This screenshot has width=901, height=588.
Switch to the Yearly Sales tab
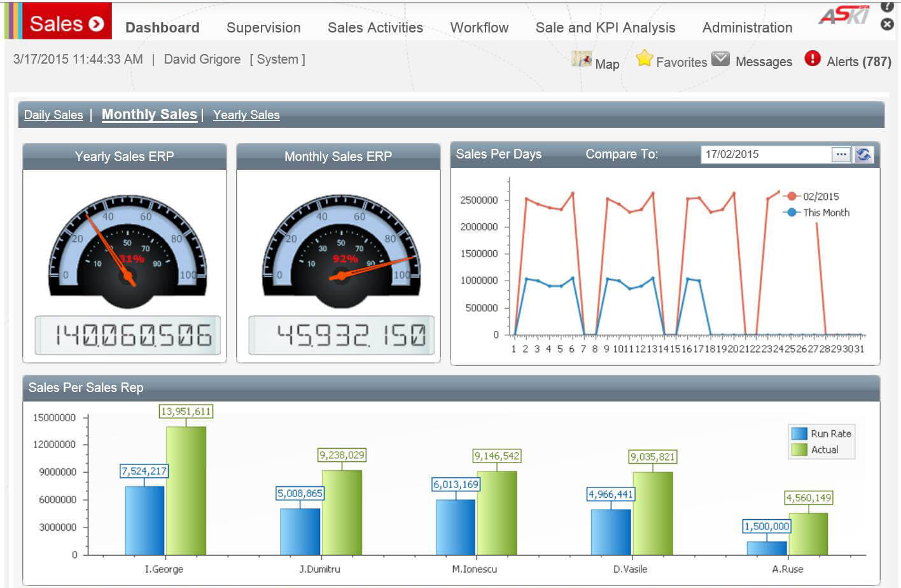point(246,115)
